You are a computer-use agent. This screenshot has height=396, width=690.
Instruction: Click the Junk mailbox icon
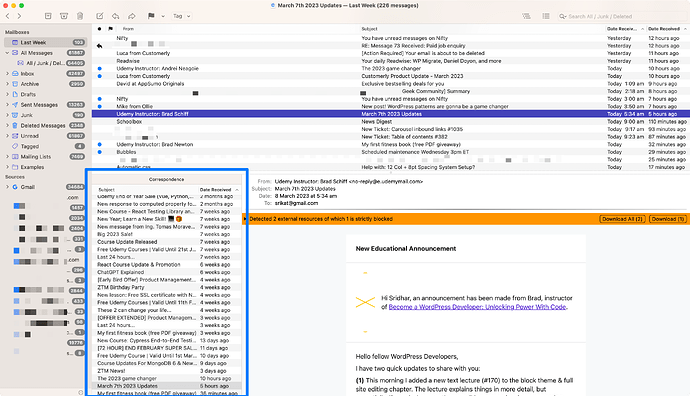[15, 115]
